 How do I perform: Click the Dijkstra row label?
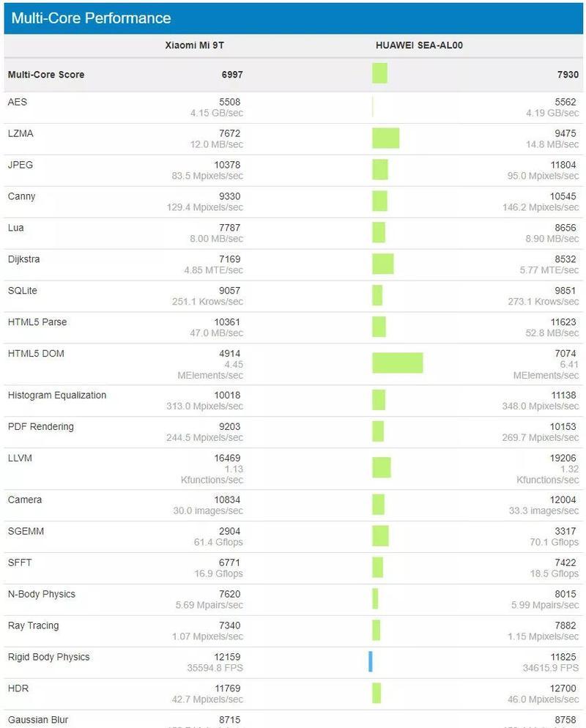pyautogui.click(x=23, y=259)
